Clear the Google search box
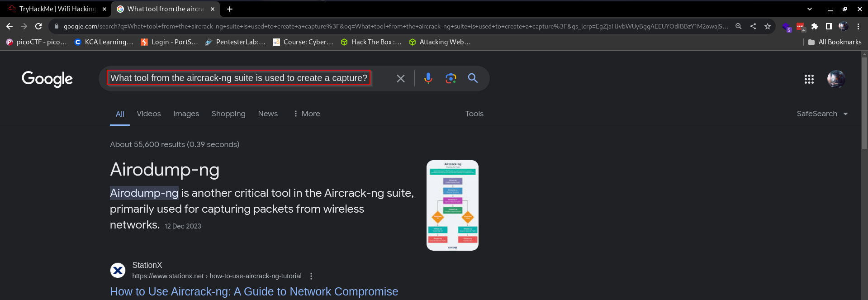This screenshot has height=300, width=868. point(401,78)
